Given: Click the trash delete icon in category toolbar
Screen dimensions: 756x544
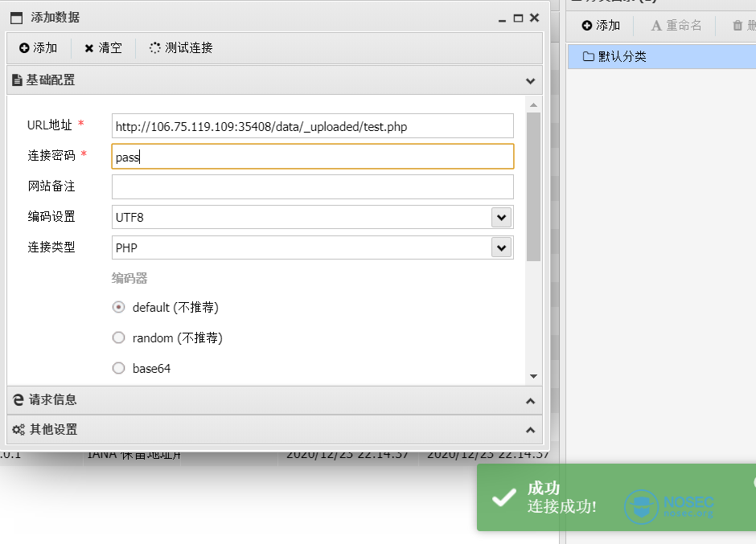Looking at the screenshot, I should [x=738, y=26].
